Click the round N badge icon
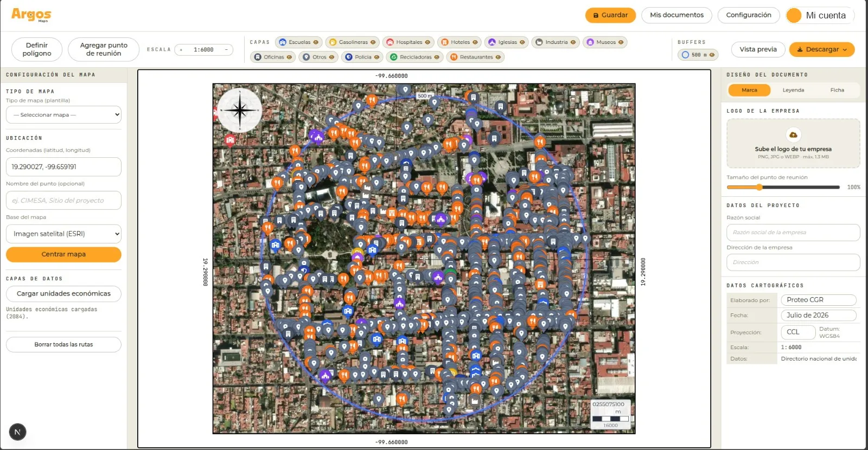This screenshot has width=868, height=450. click(17, 432)
